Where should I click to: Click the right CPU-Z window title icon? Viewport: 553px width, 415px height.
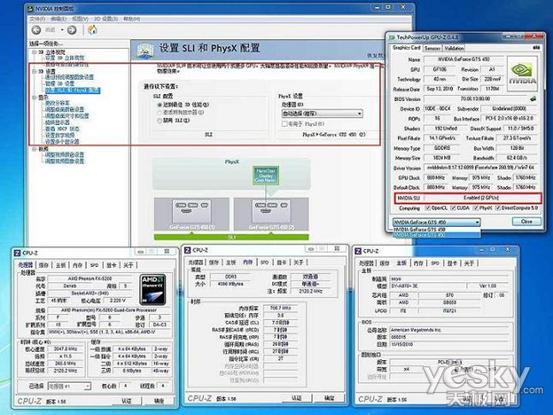(x=358, y=251)
